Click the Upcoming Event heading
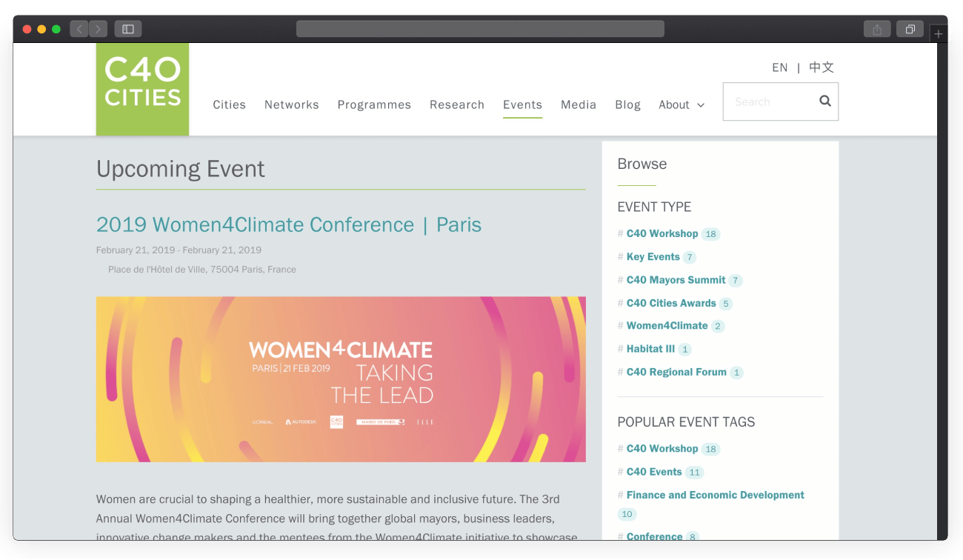The height and width of the screenshot is (560, 963). (x=181, y=169)
